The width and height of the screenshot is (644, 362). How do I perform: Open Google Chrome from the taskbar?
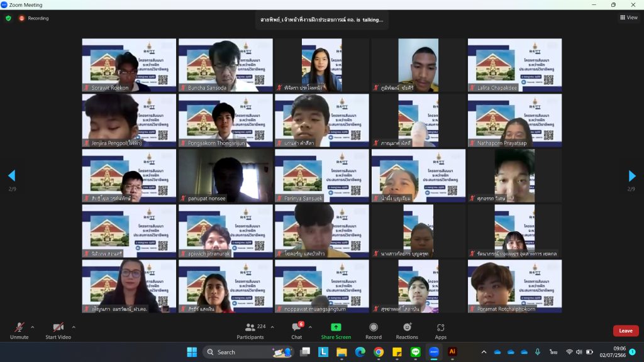coord(378,352)
